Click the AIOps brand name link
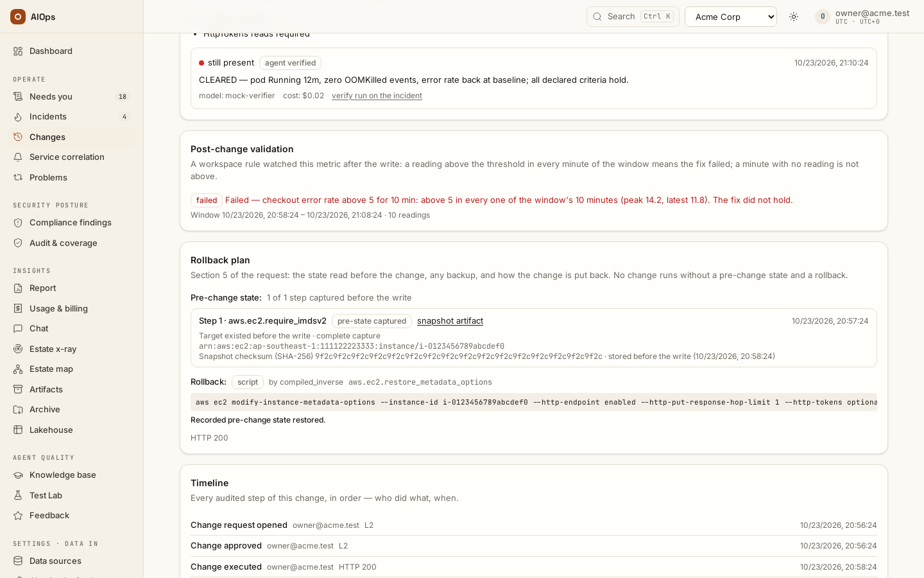Image resolution: width=924 pixels, height=578 pixels. 43,17
